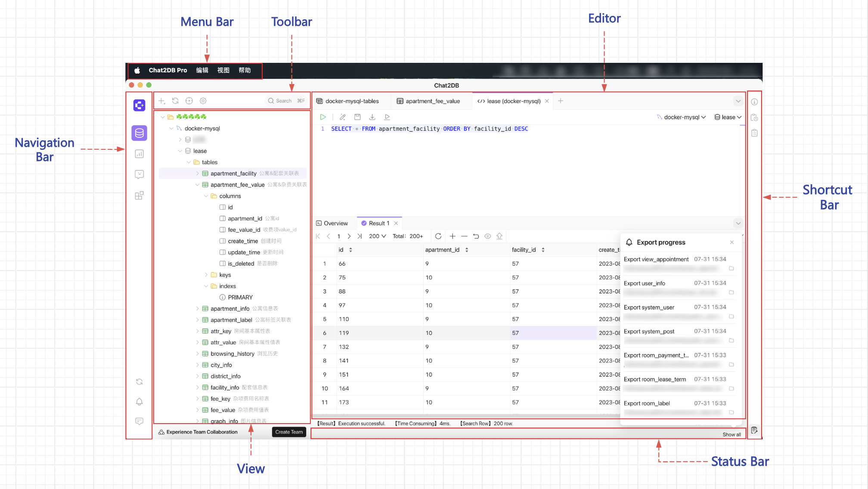
Task: Expand the keys folder in tree
Action: 206,275
